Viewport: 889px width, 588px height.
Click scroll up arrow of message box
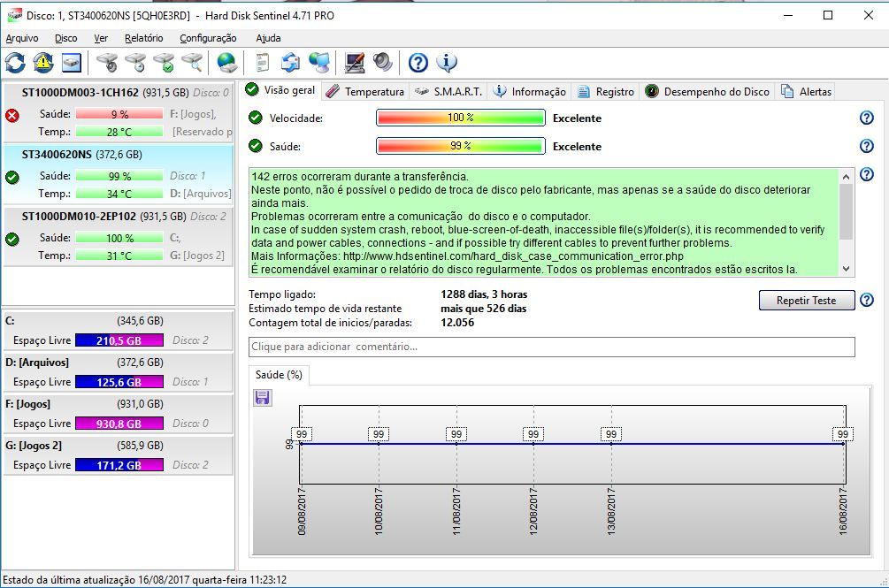point(846,177)
